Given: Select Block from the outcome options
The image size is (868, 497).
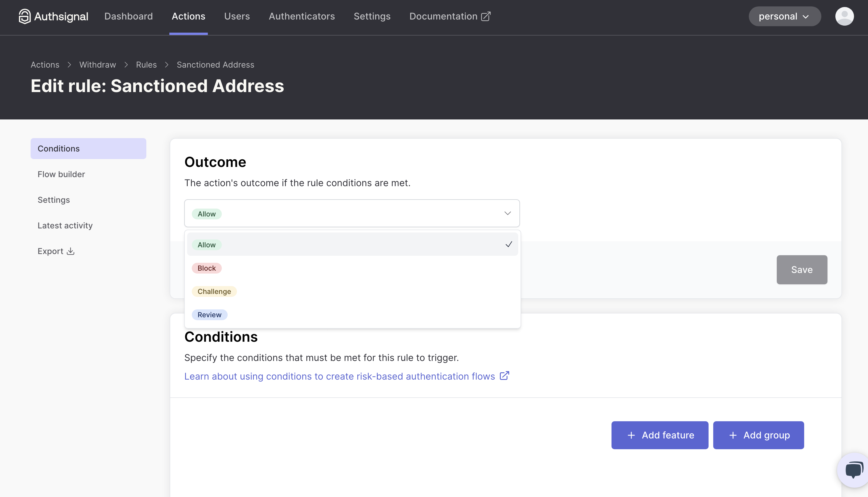Looking at the screenshot, I should (x=206, y=268).
